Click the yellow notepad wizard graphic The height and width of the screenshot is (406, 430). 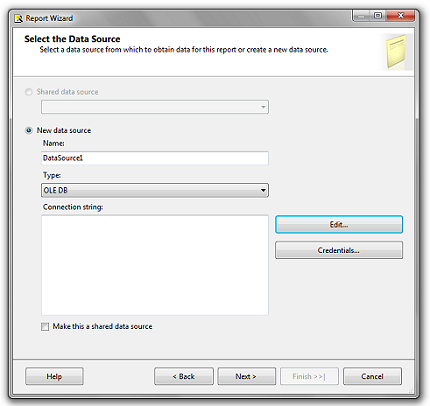[396, 52]
